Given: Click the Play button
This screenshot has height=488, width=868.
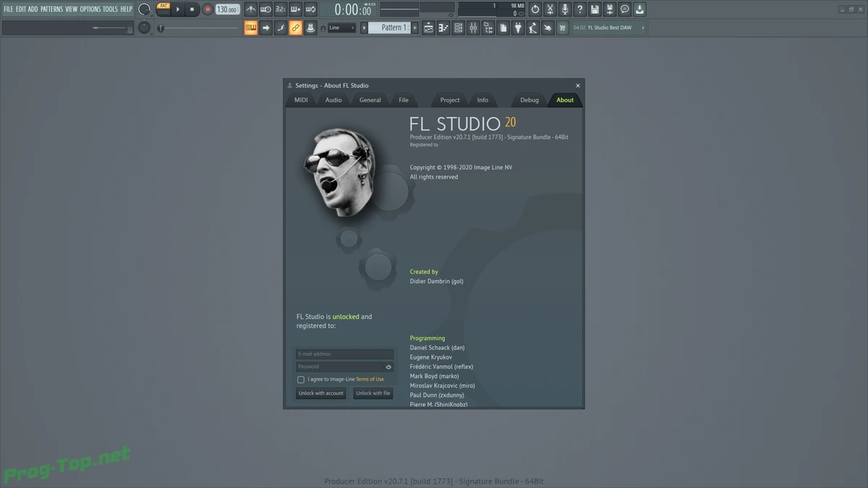Looking at the screenshot, I should [x=178, y=9].
